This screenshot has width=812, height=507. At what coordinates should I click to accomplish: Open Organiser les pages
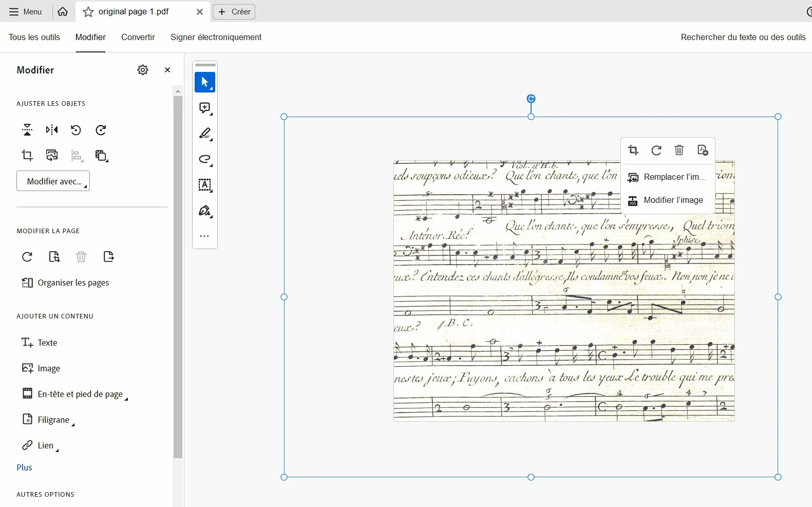pyautogui.click(x=65, y=283)
